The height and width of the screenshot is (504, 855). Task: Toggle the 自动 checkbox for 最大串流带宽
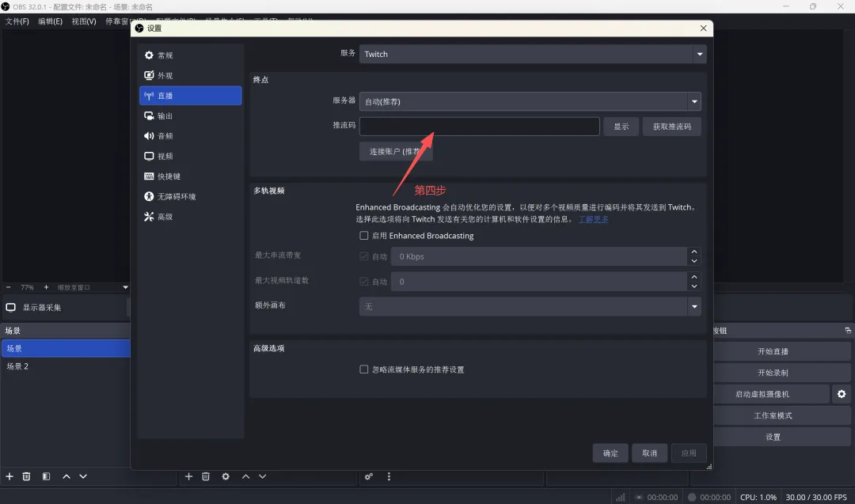pyautogui.click(x=363, y=256)
